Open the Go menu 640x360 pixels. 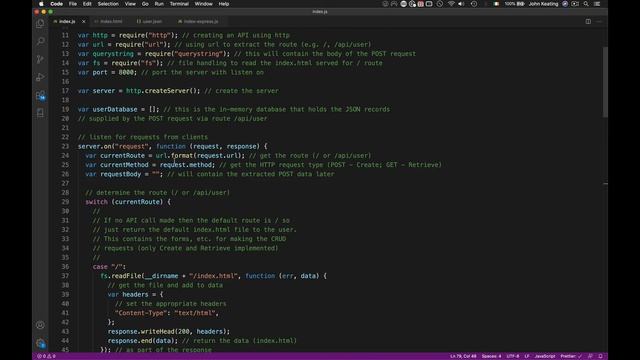click(145, 4)
